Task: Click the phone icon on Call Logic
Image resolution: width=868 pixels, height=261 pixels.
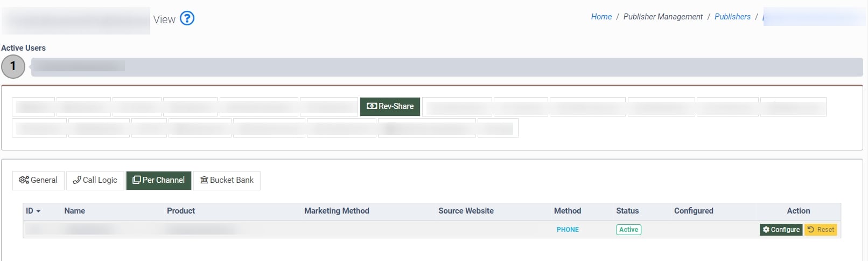Action: (x=77, y=180)
